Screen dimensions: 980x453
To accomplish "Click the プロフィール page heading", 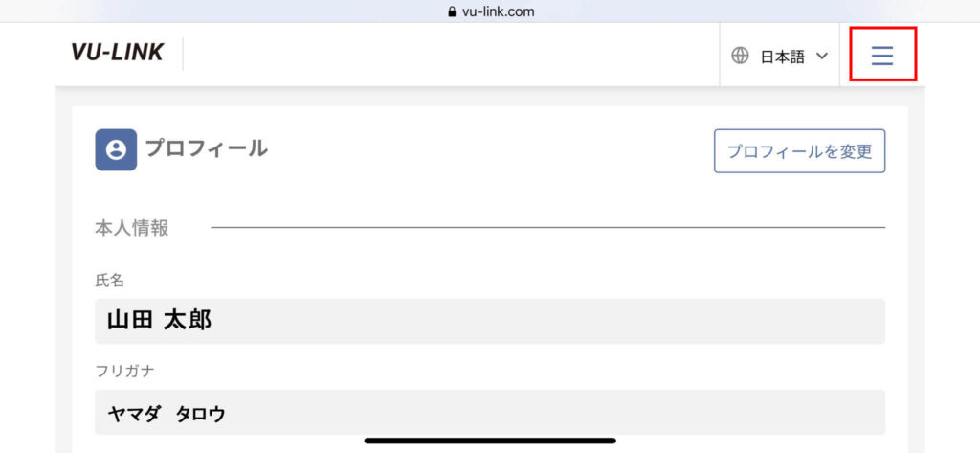I will [207, 148].
